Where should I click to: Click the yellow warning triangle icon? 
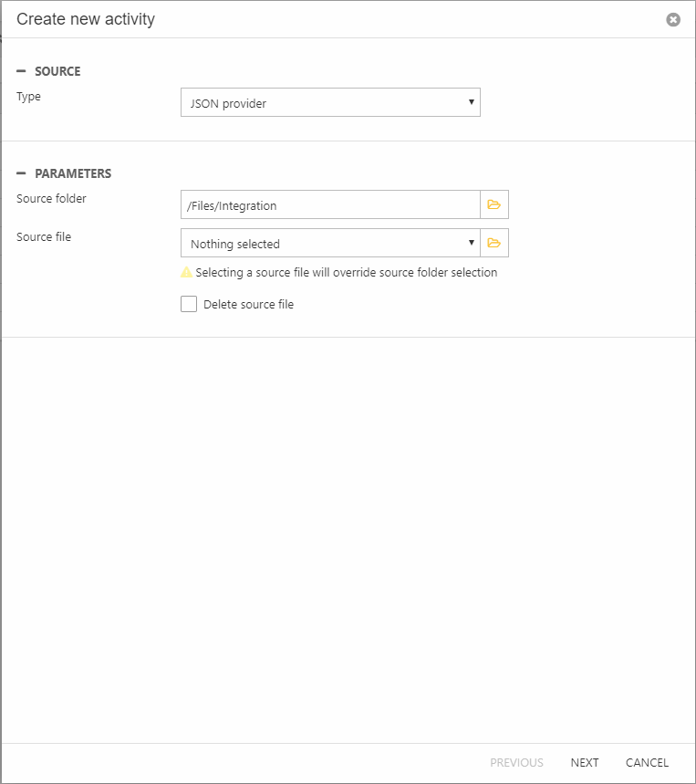(x=187, y=272)
